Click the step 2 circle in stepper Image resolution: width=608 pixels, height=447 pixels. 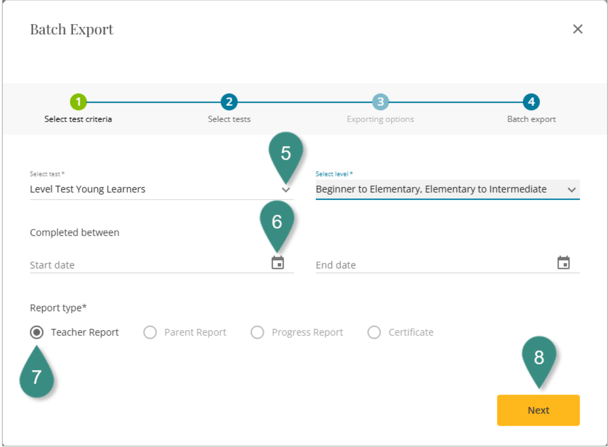pyautogui.click(x=229, y=102)
